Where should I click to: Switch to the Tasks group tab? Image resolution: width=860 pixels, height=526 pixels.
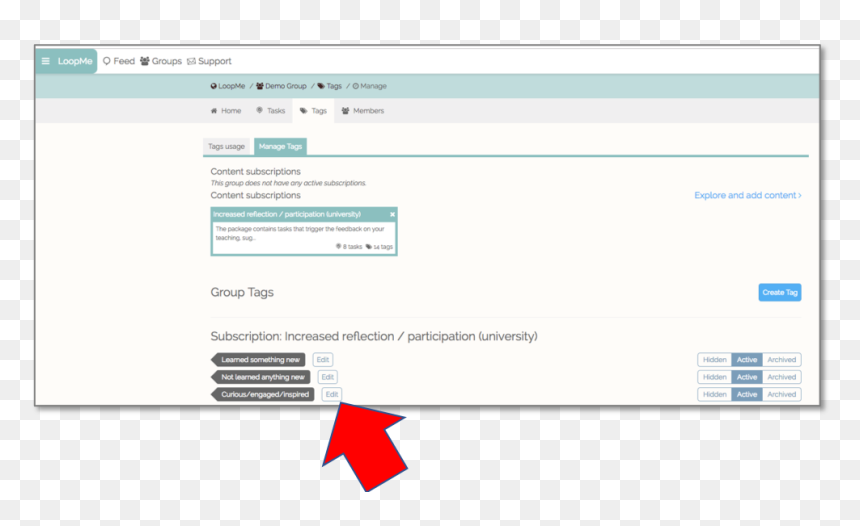click(x=270, y=111)
